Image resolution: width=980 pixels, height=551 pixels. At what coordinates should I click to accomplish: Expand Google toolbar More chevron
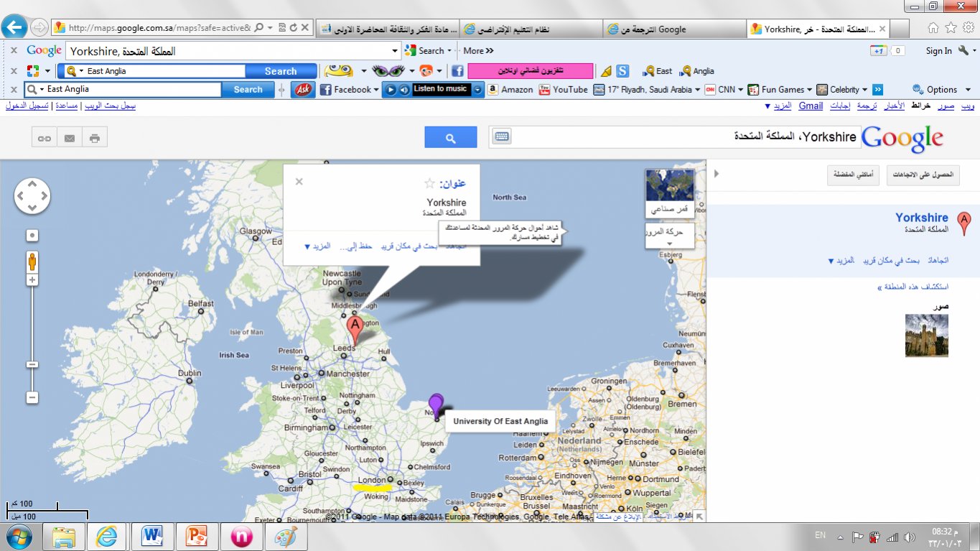[x=490, y=51]
